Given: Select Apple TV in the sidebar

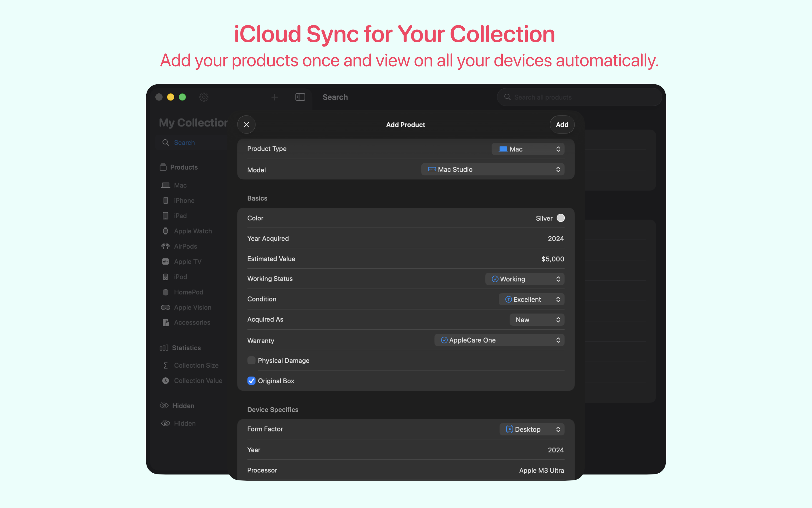Looking at the screenshot, I should pos(187,261).
